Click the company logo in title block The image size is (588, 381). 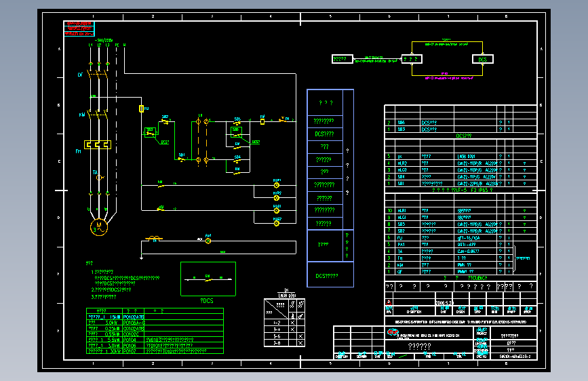coord(393,332)
